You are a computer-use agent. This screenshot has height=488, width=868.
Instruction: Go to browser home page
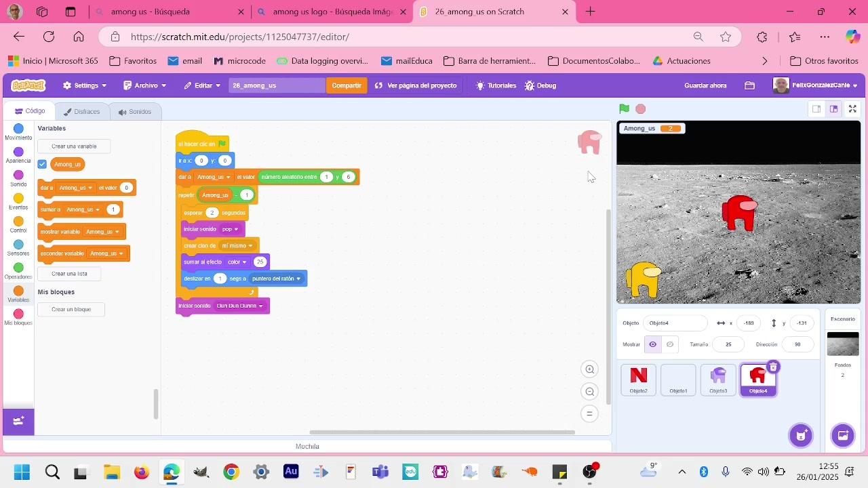click(x=79, y=37)
